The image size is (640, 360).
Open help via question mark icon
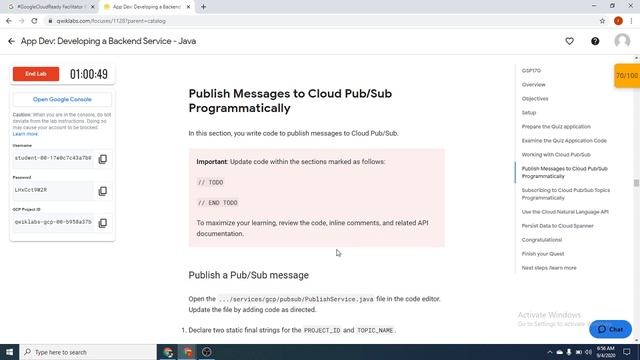tap(595, 41)
